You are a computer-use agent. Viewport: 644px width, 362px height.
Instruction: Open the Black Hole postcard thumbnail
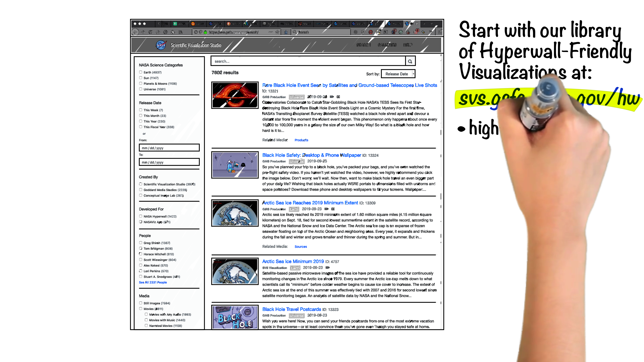coord(235,317)
